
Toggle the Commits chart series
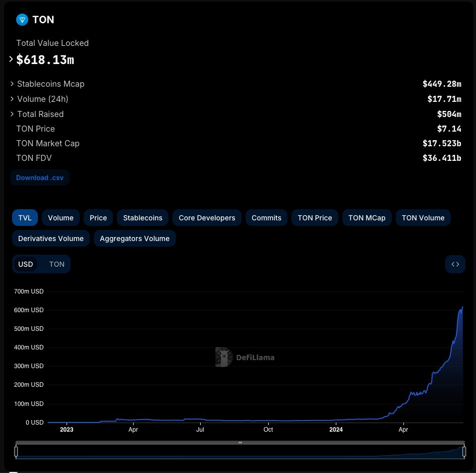click(x=267, y=218)
